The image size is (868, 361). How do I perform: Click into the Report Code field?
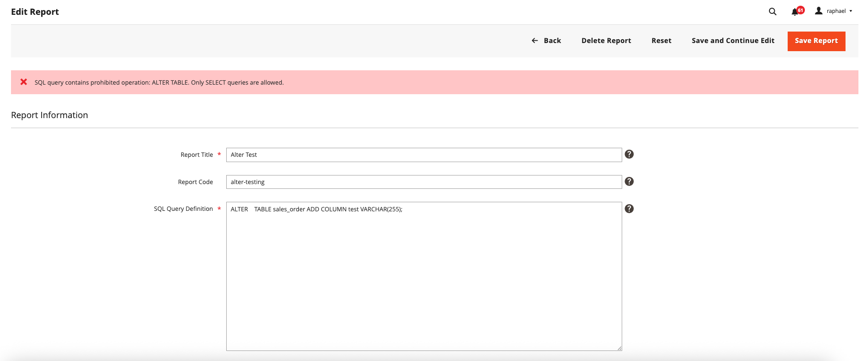424,182
